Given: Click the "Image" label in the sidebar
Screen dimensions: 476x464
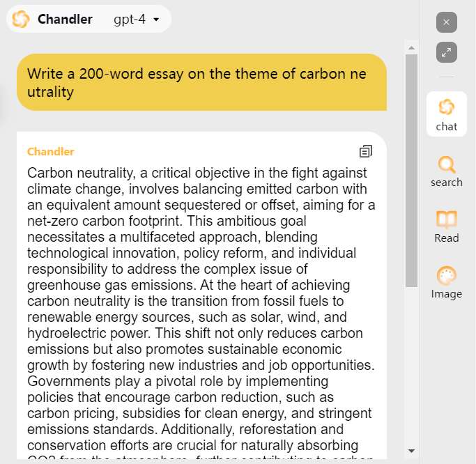Looking at the screenshot, I should (447, 294).
